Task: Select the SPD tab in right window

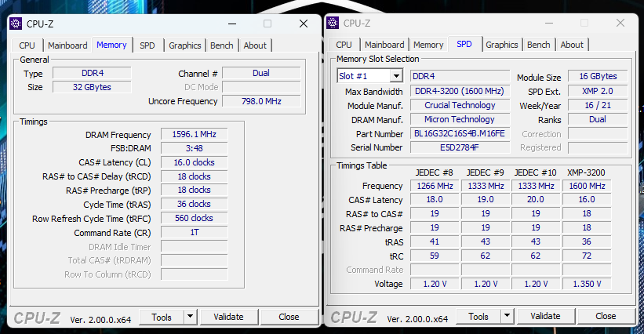Action: (464, 44)
